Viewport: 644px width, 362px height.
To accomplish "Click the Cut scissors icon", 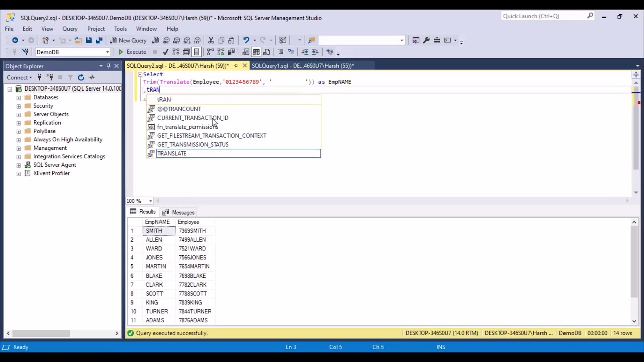I will click(x=211, y=40).
